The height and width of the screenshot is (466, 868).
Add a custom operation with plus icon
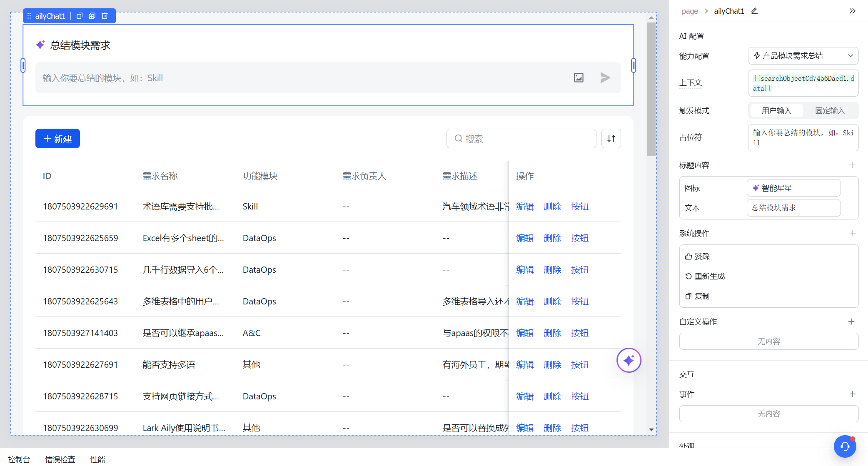(851, 321)
